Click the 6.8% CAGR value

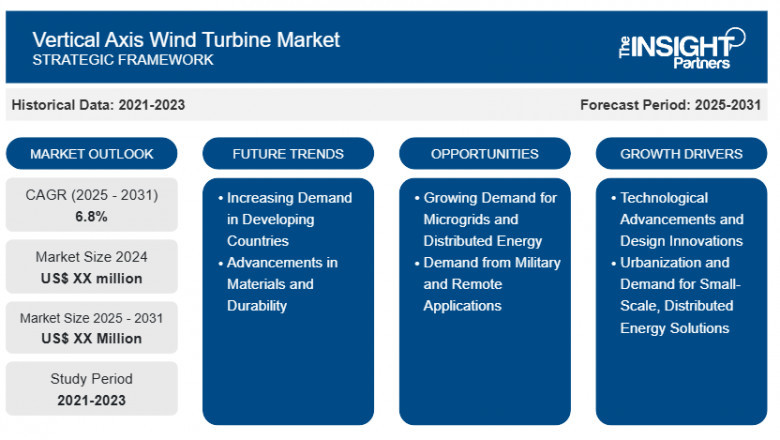point(92,216)
